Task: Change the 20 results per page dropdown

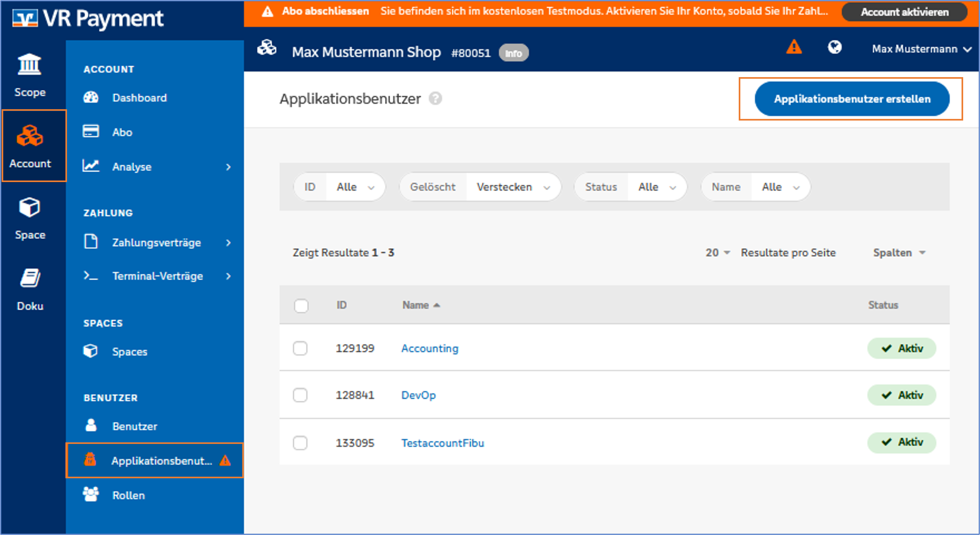Action: pos(717,252)
